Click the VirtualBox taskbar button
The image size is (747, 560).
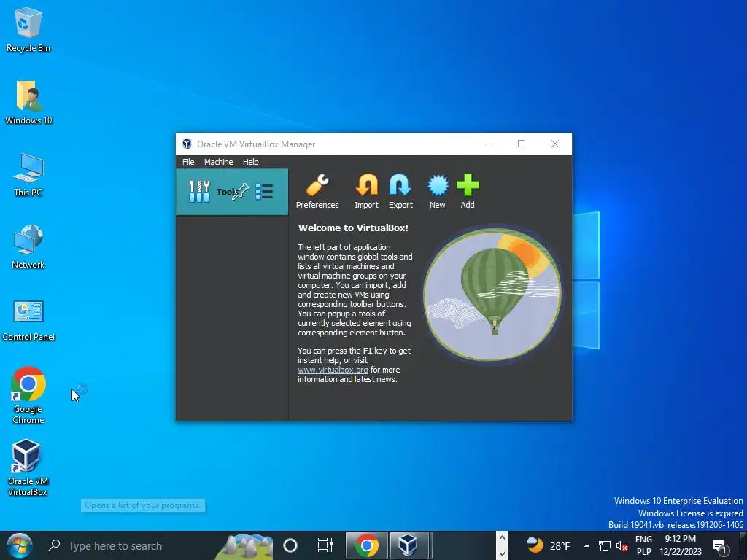point(409,545)
